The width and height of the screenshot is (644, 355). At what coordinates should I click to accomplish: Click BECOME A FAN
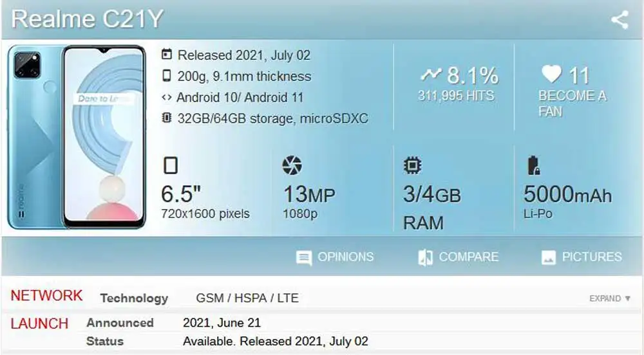pyautogui.click(x=572, y=104)
